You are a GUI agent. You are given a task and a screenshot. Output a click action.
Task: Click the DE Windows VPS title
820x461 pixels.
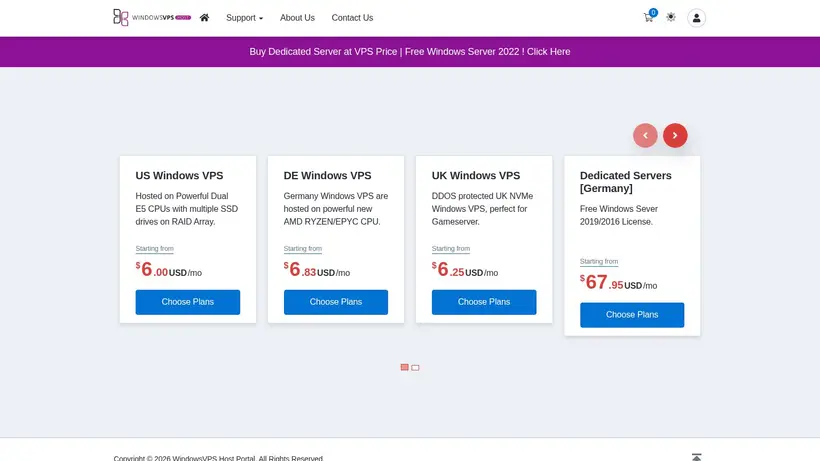coord(327,176)
